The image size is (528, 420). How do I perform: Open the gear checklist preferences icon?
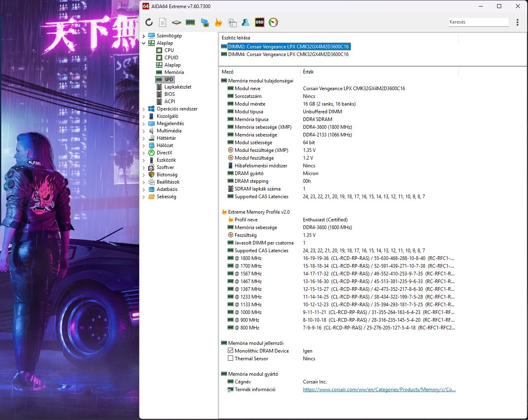[232, 22]
